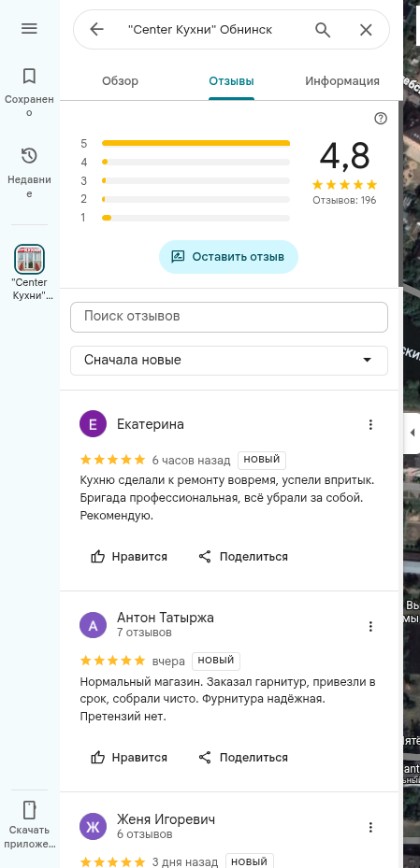Open Женя Игоревич profile name

click(x=167, y=819)
